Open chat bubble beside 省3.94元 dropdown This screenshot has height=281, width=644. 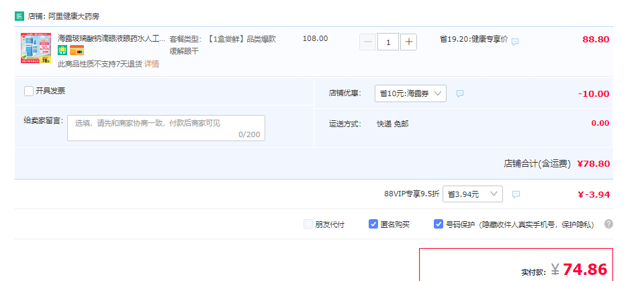(x=516, y=194)
